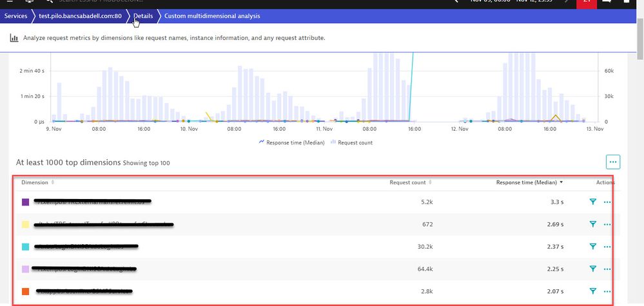Select the 2.07 s response time value
The image size is (644, 306).
pyautogui.click(x=555, y=291)
